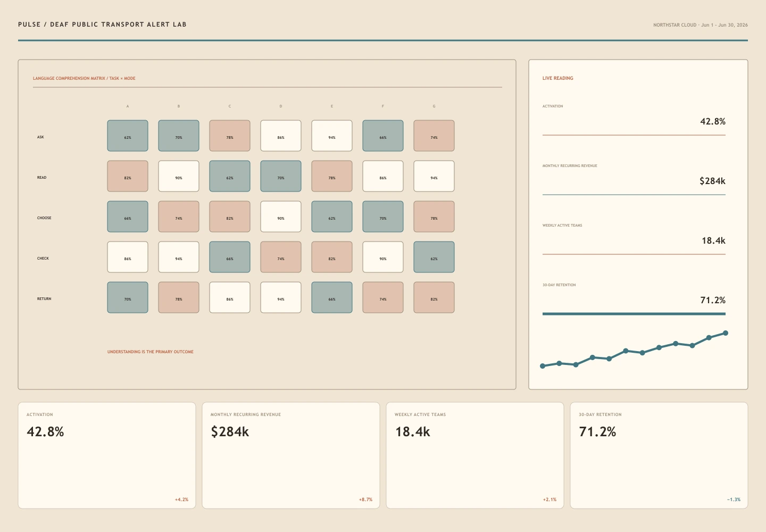The width and height of the screenshot is (766, 532).
Task: Select the 18.4k figure on the bottom Weekly Active Teams card
Action: tap(412, 431)
